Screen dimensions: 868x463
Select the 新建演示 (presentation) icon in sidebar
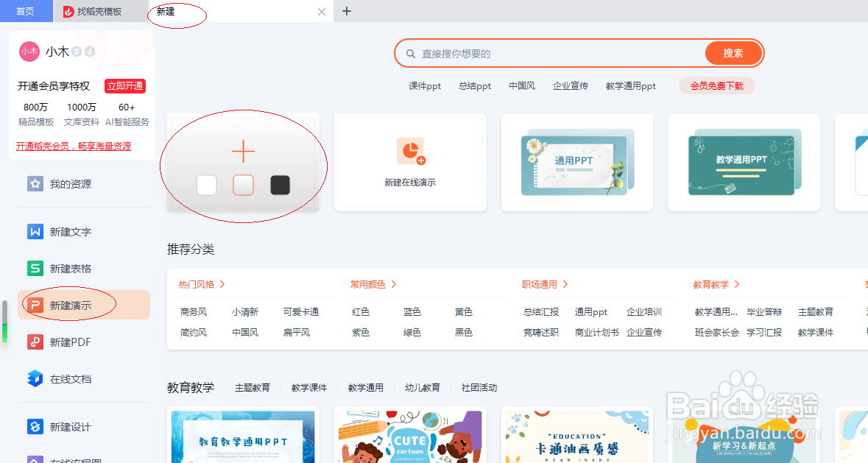(35, 304)
